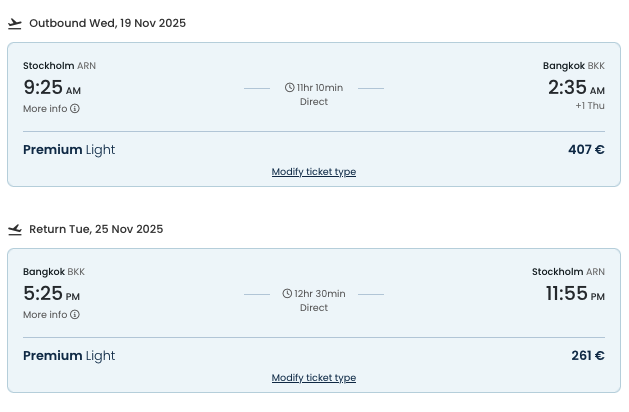This screenshot has height=412, width=629.
Task: Select return Premium Light fare label
Action: [69, 356]
